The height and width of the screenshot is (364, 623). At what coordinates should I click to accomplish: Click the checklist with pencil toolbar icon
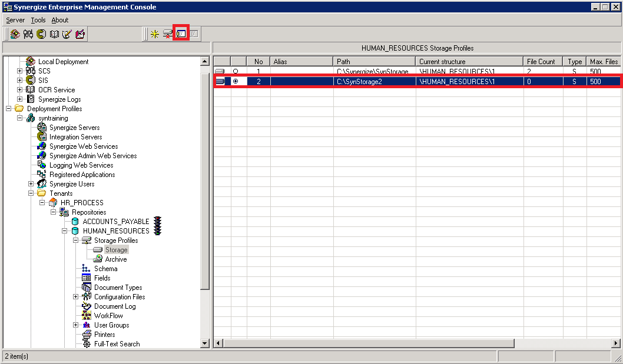click(x=67, y=34)
